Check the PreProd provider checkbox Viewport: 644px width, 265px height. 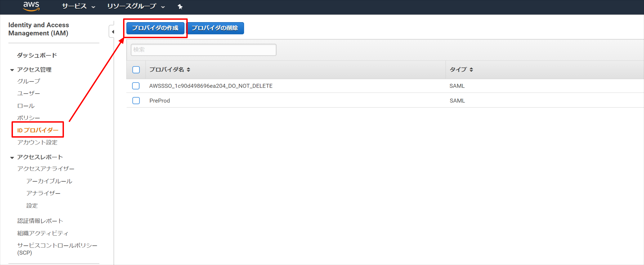pyautogui.click(x=136, y=101)
